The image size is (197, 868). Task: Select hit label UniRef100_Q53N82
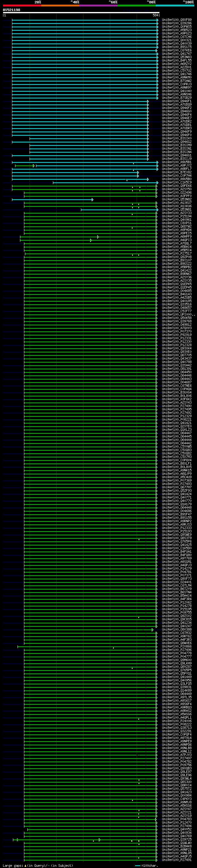(176, 200)
